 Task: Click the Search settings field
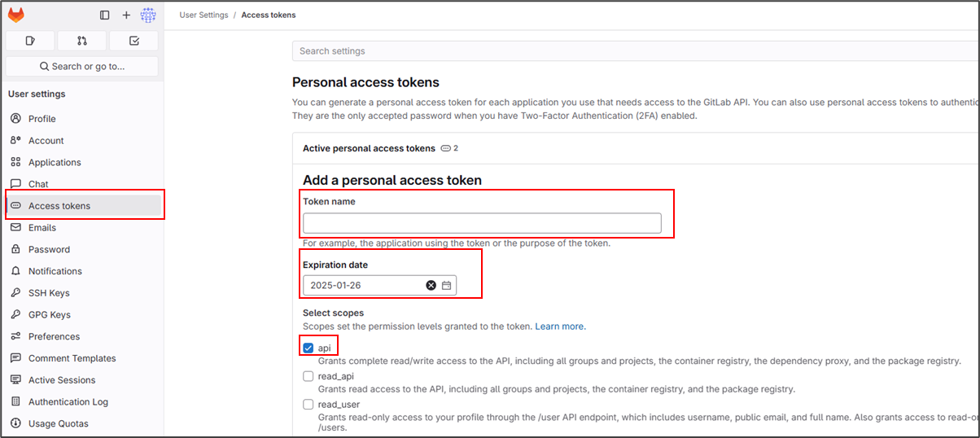[635, 50]
